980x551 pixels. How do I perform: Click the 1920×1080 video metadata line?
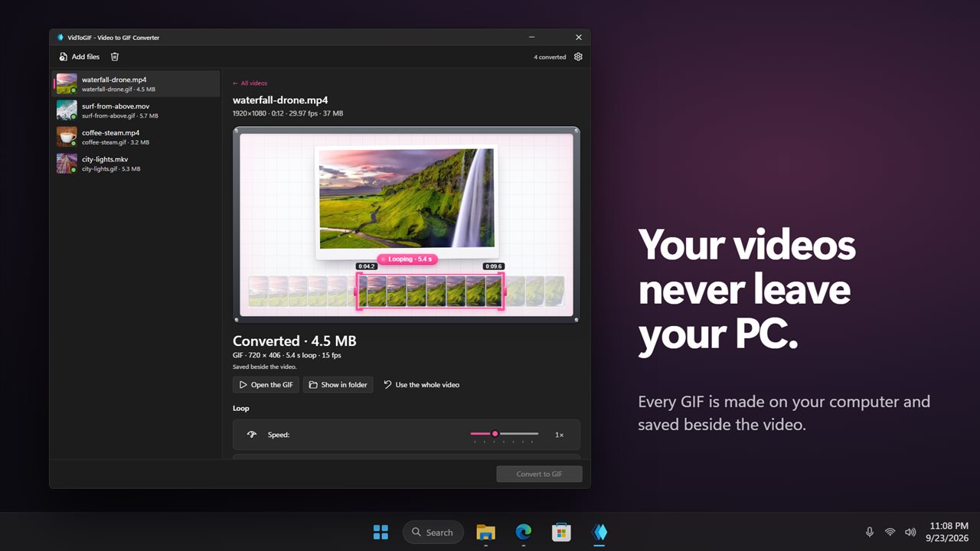(x=288, y=113)
